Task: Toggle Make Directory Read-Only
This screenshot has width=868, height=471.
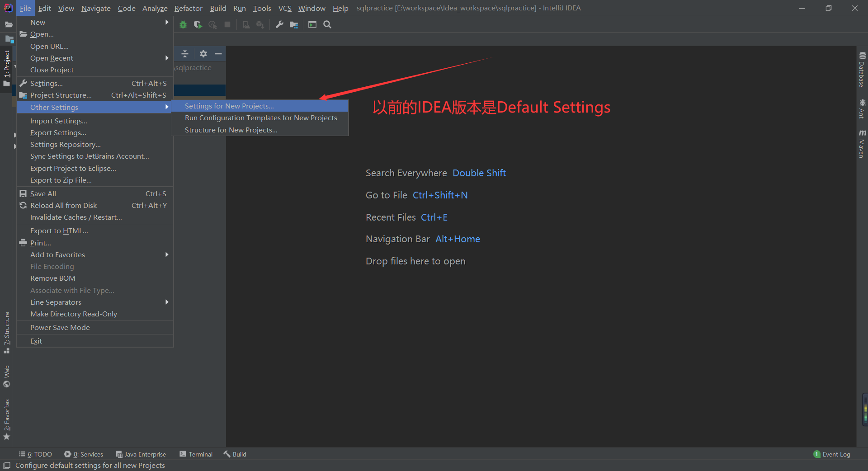Action: [73, 314]
